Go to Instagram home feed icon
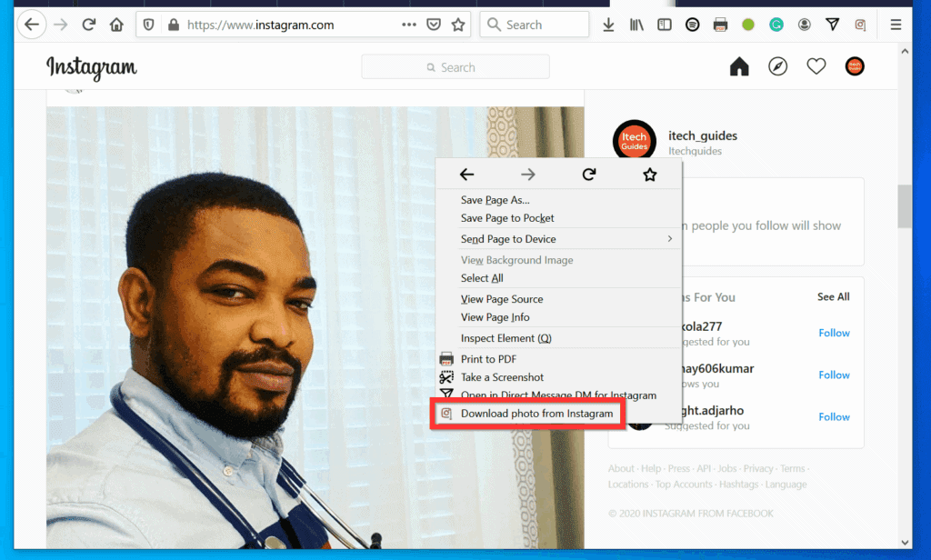Image resolution: width=931 pixels, height=560 pixels. (739, 66)
